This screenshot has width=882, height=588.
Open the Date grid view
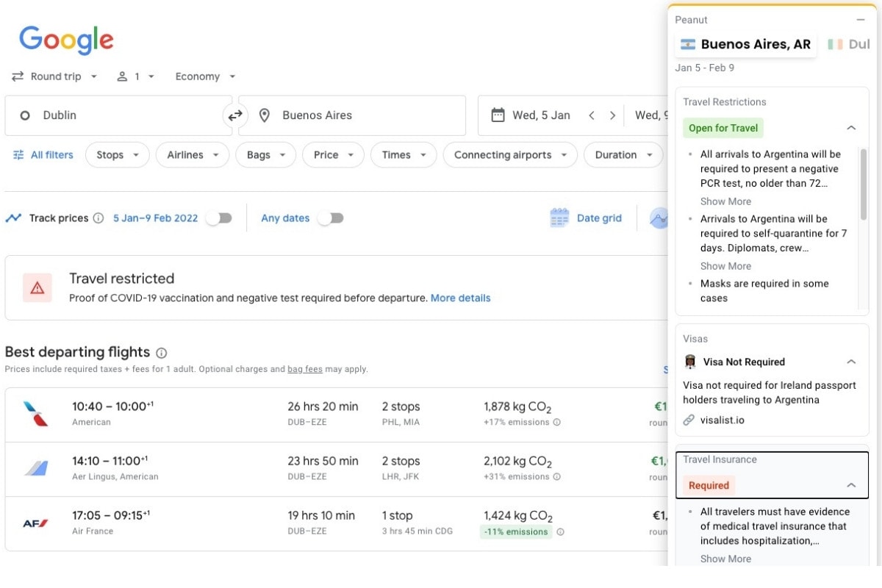[586, 218]
